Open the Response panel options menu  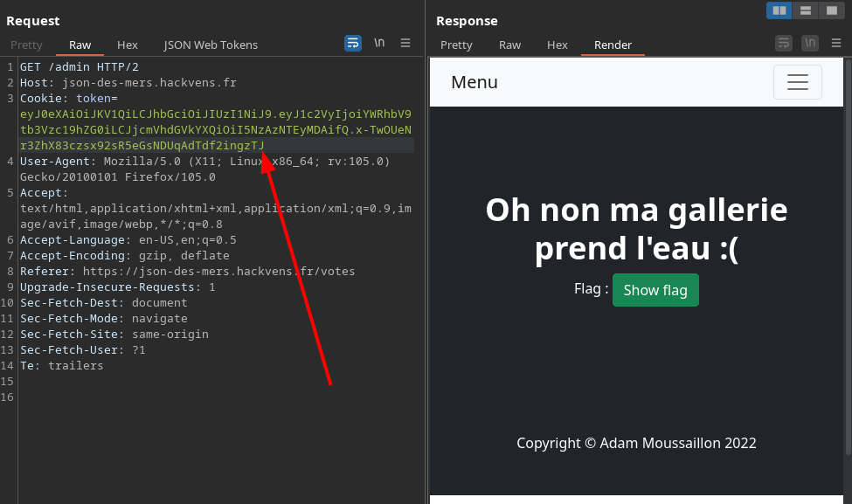pos(836,44)
